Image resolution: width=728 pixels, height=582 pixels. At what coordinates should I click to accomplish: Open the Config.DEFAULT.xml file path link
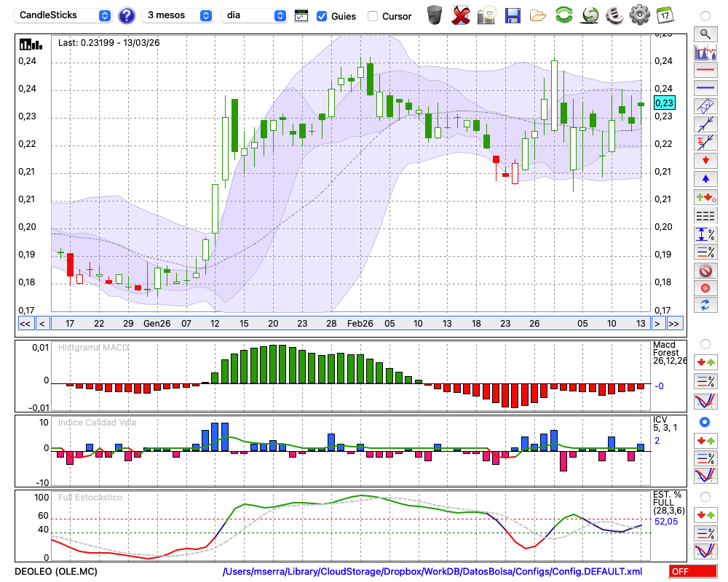tap(432, 572)
